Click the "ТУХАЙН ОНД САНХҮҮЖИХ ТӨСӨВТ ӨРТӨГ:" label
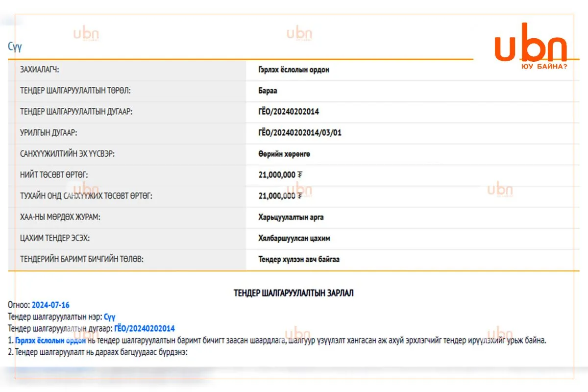 click(x=86, y=196)
